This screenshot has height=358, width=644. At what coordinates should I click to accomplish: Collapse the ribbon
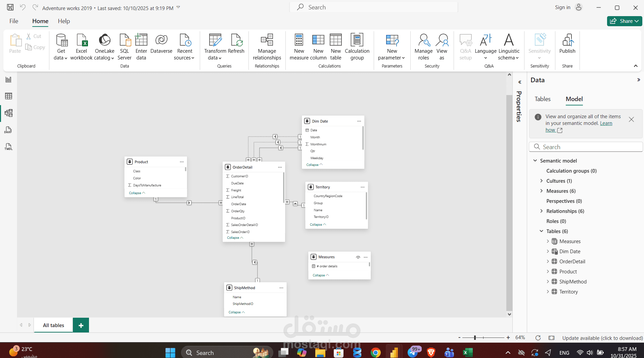(x=636, y=66)
